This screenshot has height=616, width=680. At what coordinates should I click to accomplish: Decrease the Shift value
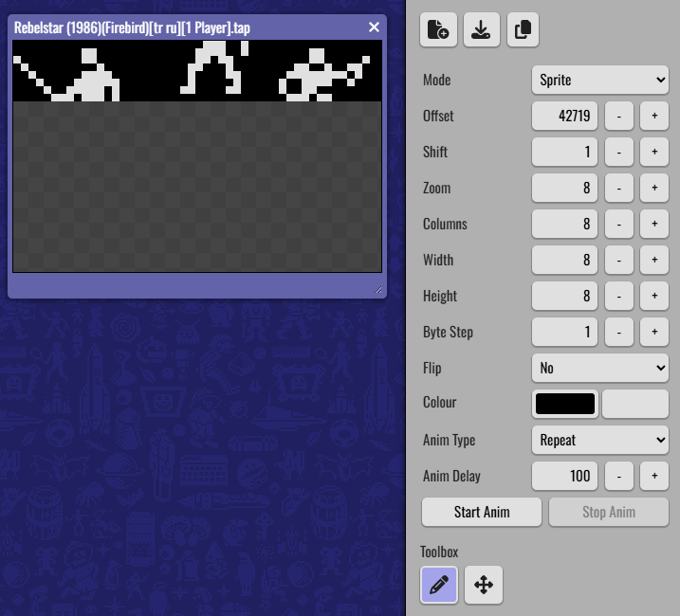click(619, 152)
